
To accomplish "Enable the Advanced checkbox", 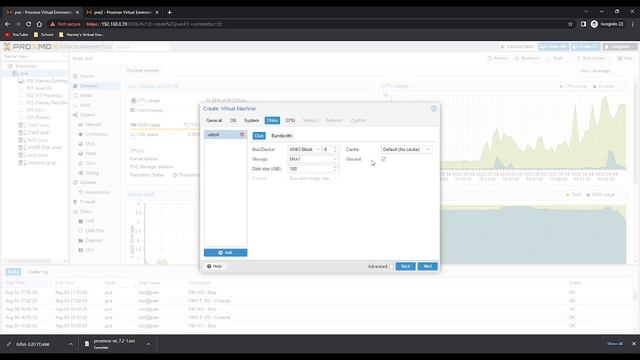I will pyautogui.click(x=391, y=267).
